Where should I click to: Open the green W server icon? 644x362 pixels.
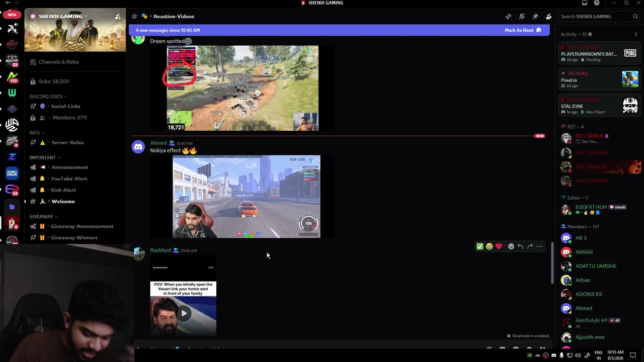pyautogui.click(x=12, y=93)
